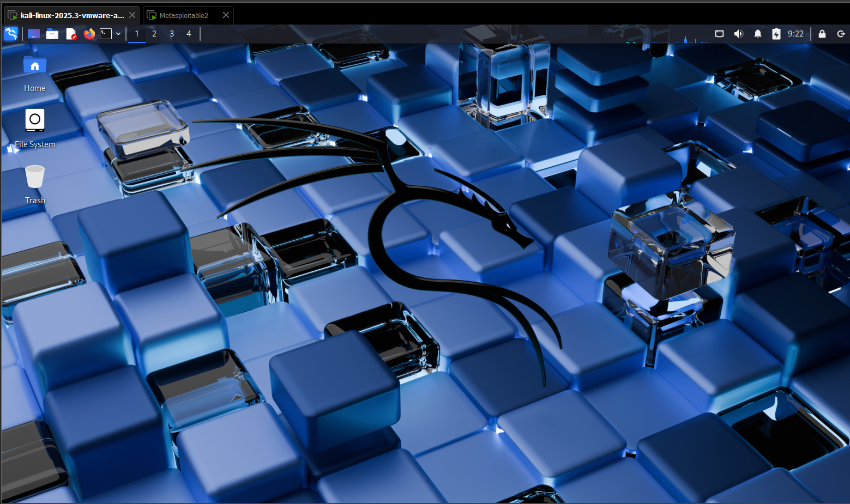Expand the terminal dropdown arrow
Screen dimensions: 850x504
click(118, 34)
